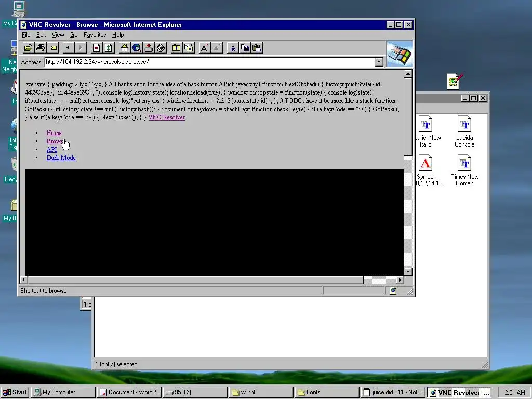Click the Search the Internet icon
532x399 pixels.
(137, 48)
